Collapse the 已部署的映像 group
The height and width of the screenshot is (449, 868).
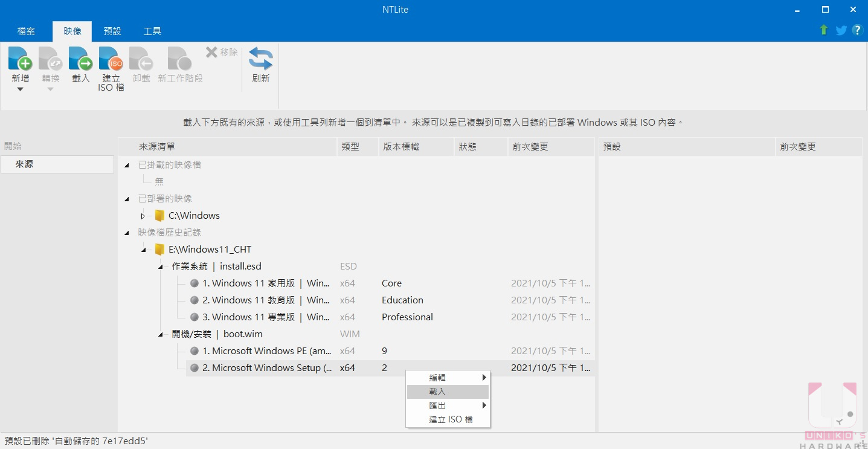pyautogui.click(x=126, y=199)
